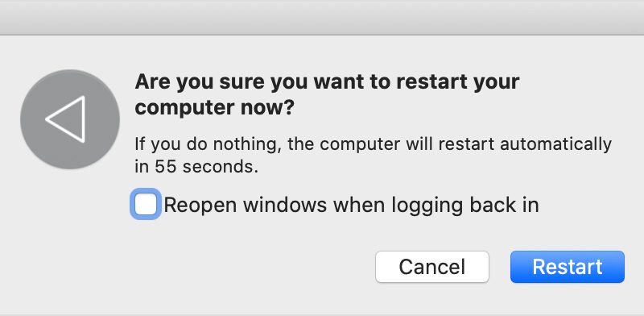Click the blue Restart button

click(568, 267)
